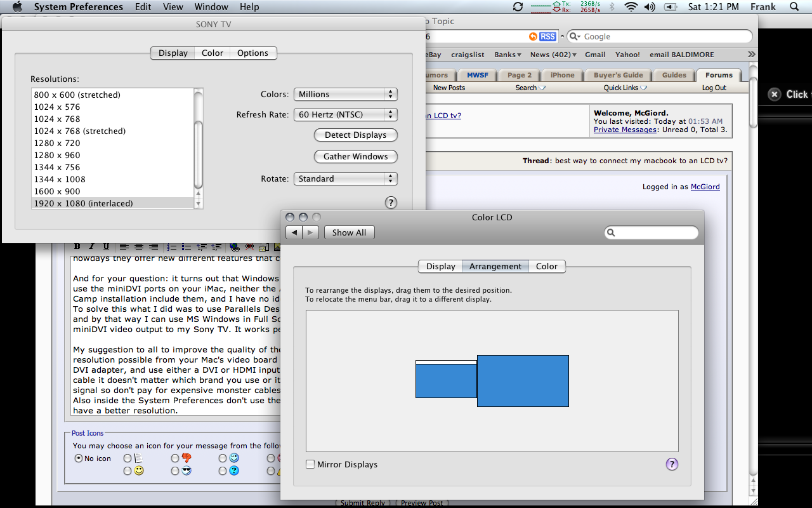This screenshot has width=812, height=508.
Task: Apply bold formatting in the post editor
Action: coord(77,247)
